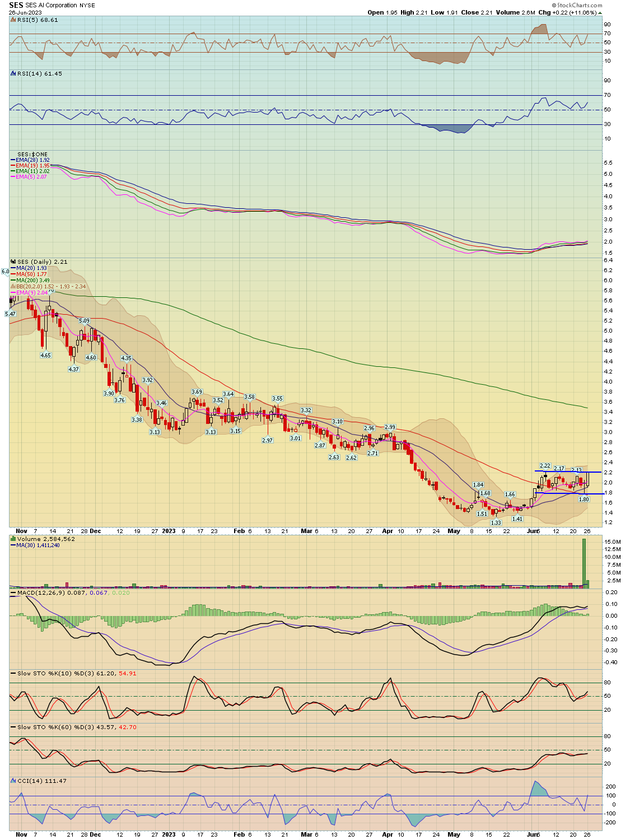Click the 2023 label on the timeline
The height and width of the screenshot is (840, 630).
pos(168,531)
